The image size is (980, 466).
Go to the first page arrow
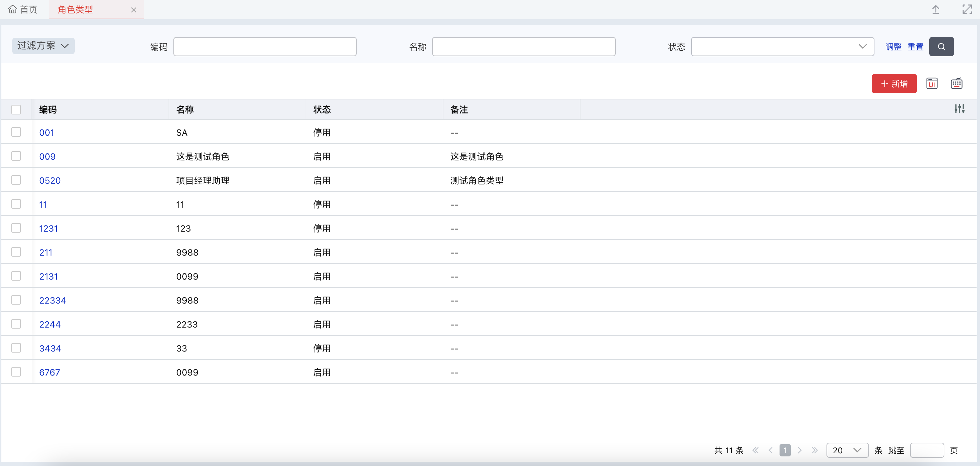point(756,450)
